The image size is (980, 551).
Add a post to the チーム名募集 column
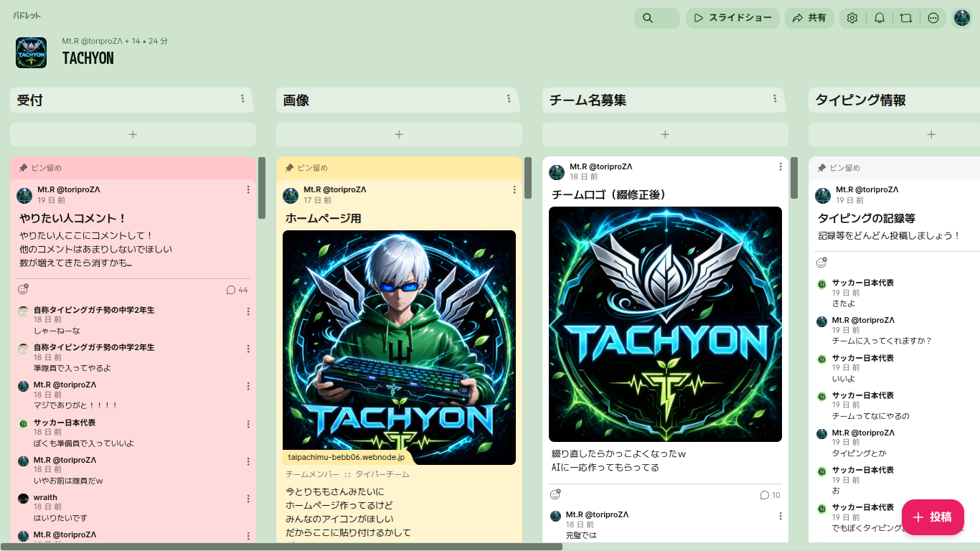pyautogui.click(x=665, y=134)
